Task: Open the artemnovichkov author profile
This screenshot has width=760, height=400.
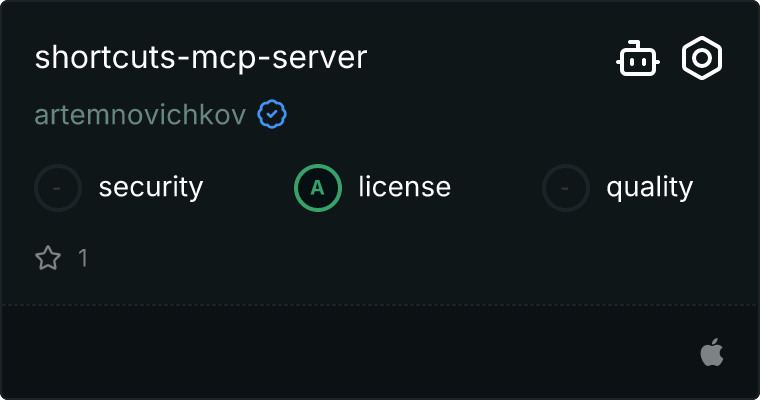Action: (140, 115)
